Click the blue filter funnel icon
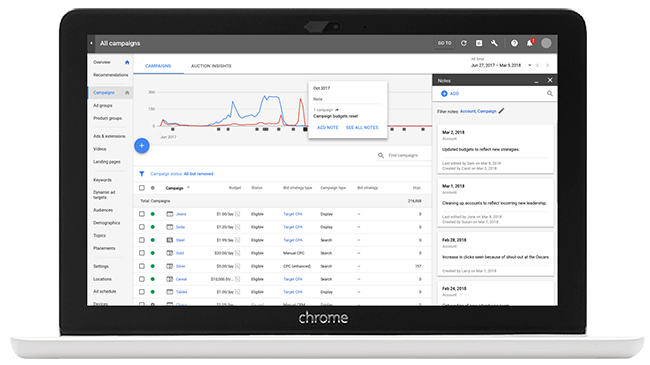The width and height of the screenshot is (650, 365). point(142,174)
